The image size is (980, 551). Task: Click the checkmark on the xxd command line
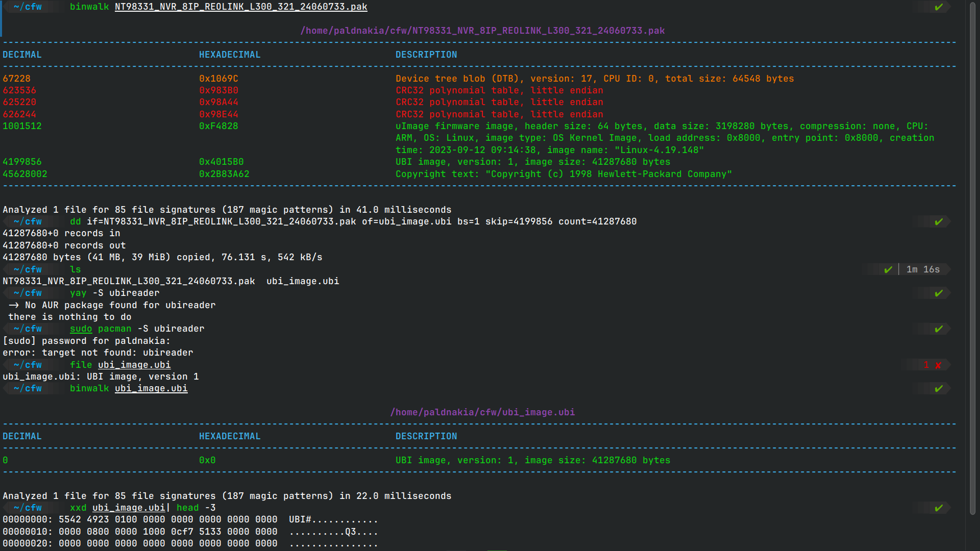pyautogui.click(x=938, y=508)
